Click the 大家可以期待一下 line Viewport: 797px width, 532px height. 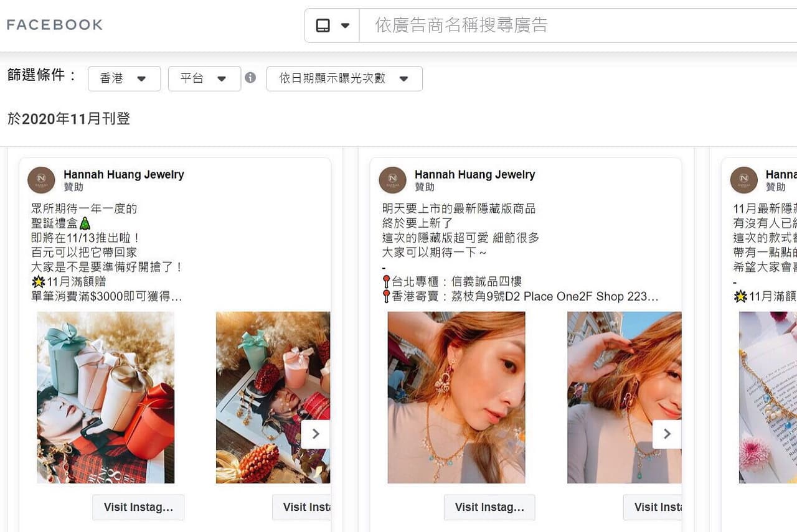tap(435, 253)
